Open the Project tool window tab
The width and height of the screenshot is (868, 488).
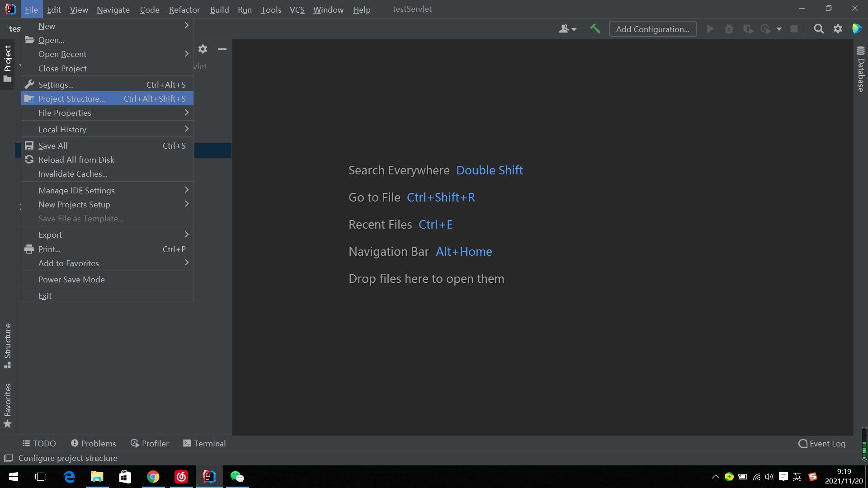[7, 64]
